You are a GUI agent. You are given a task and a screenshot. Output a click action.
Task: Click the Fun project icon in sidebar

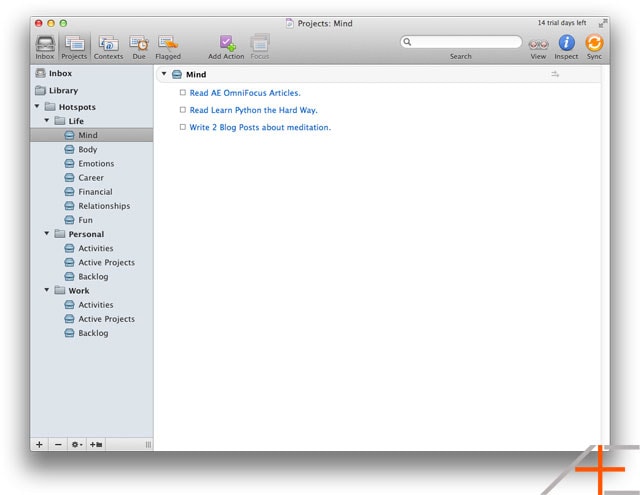(69, 220)
